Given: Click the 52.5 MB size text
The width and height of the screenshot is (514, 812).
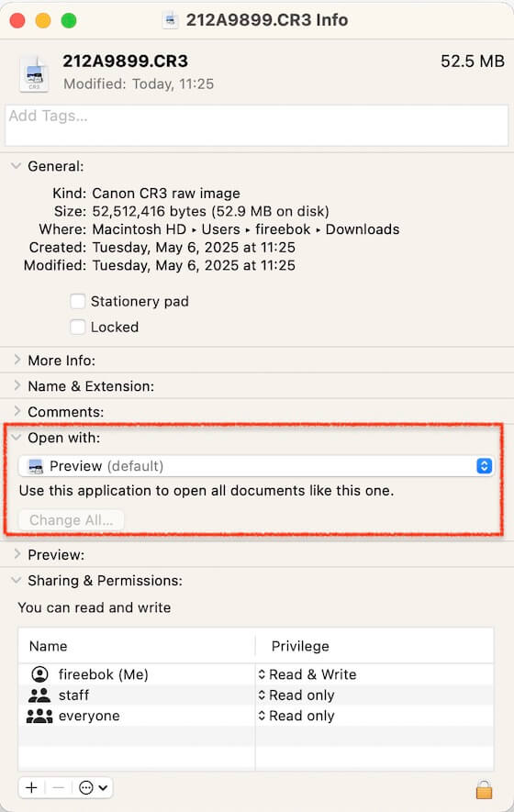Looking at the screenshot, I should pos(473,61).
